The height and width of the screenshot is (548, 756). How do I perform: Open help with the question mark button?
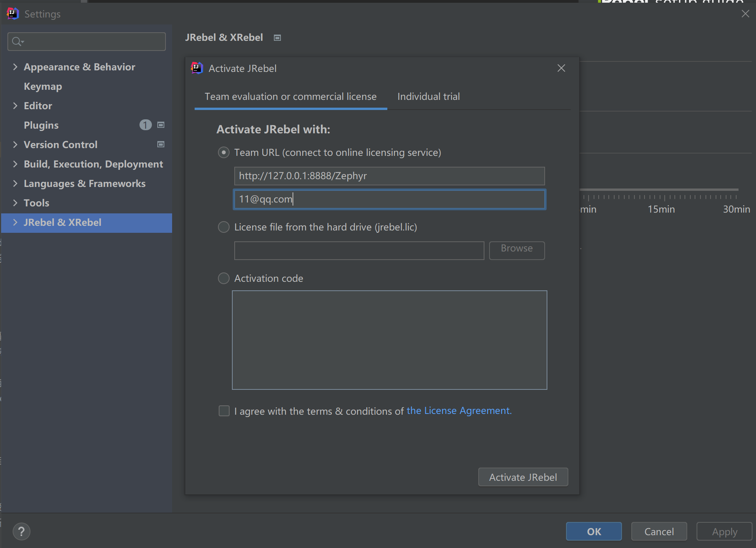[21, 531]
